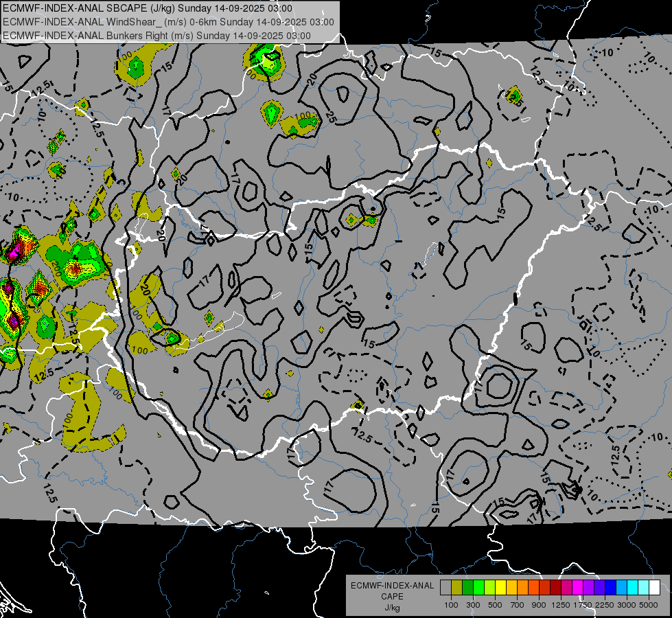The height and width of the screenshot is (618, 672).
Task: Click the J/kg unit label in legend
Action: [392, 608]
